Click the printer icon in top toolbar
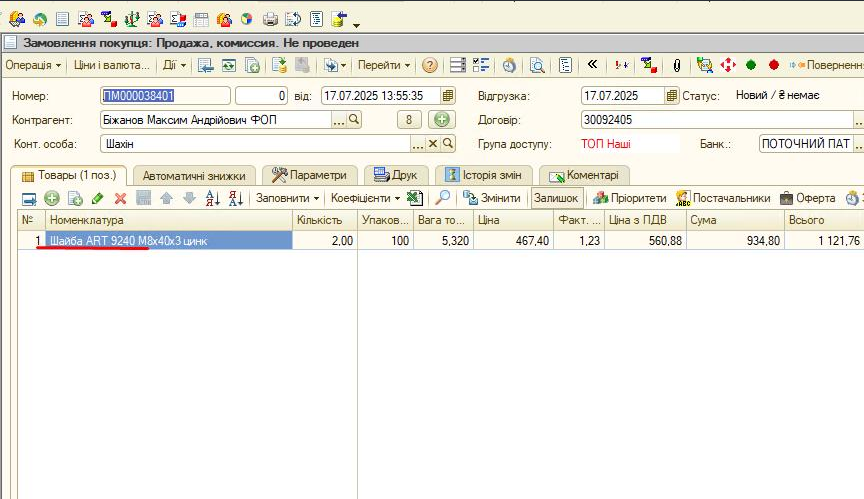Viewport: 864px width, 499px height. 270,20
